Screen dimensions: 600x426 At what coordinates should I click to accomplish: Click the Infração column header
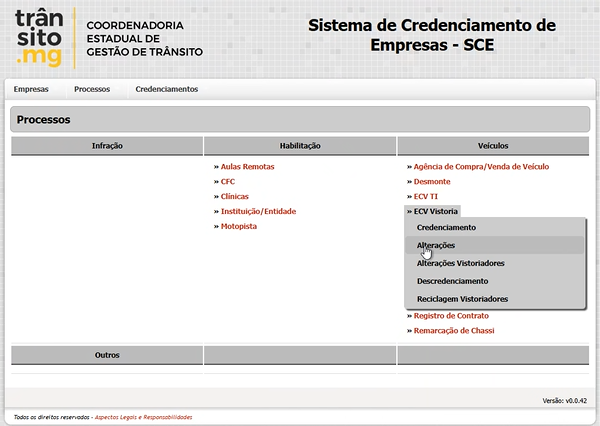point(107,146)
